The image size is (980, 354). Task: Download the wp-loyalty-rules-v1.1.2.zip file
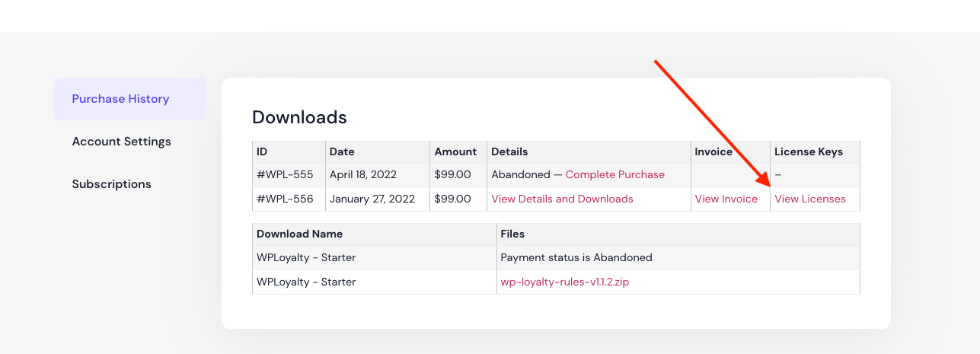(564, 282)
